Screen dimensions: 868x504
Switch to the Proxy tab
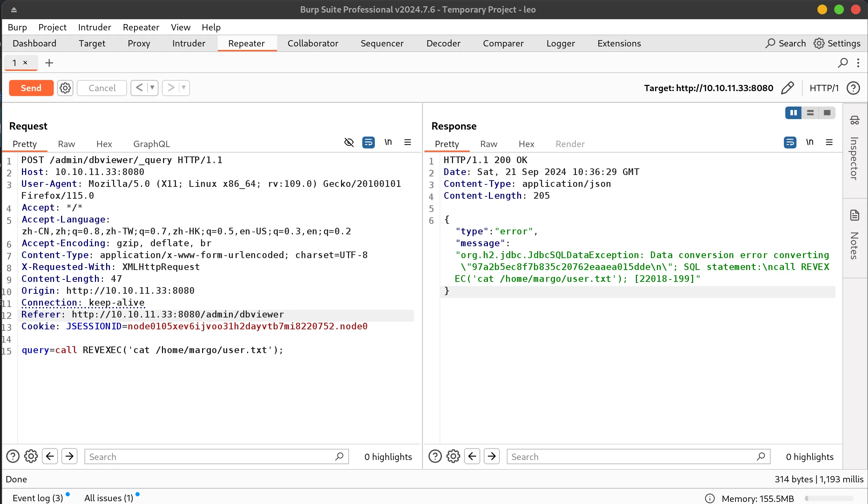click(x=139, y=43)
